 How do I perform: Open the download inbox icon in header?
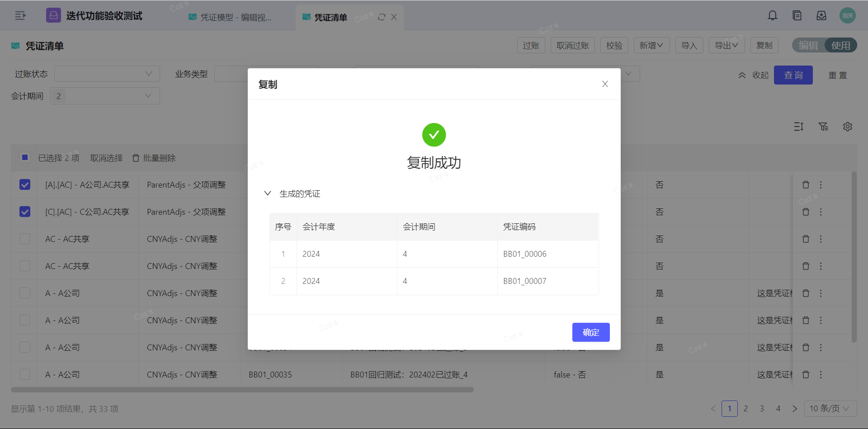(x=821, y=16)
